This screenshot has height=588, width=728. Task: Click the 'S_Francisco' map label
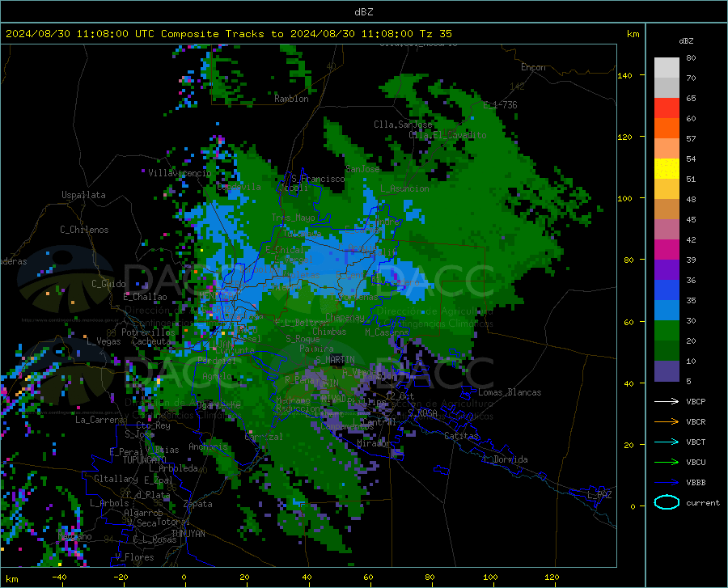pos(318,179)
